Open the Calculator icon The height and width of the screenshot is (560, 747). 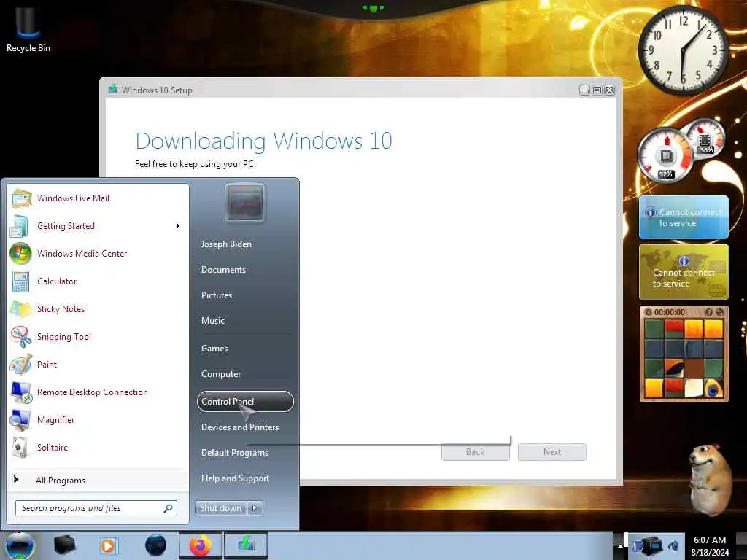tap(20, 281)
